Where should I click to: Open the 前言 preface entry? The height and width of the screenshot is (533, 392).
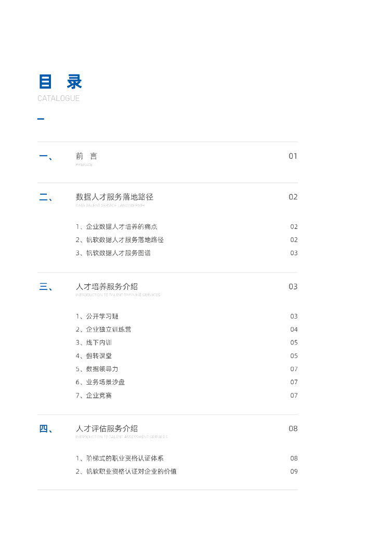click(x=86, y=156)
